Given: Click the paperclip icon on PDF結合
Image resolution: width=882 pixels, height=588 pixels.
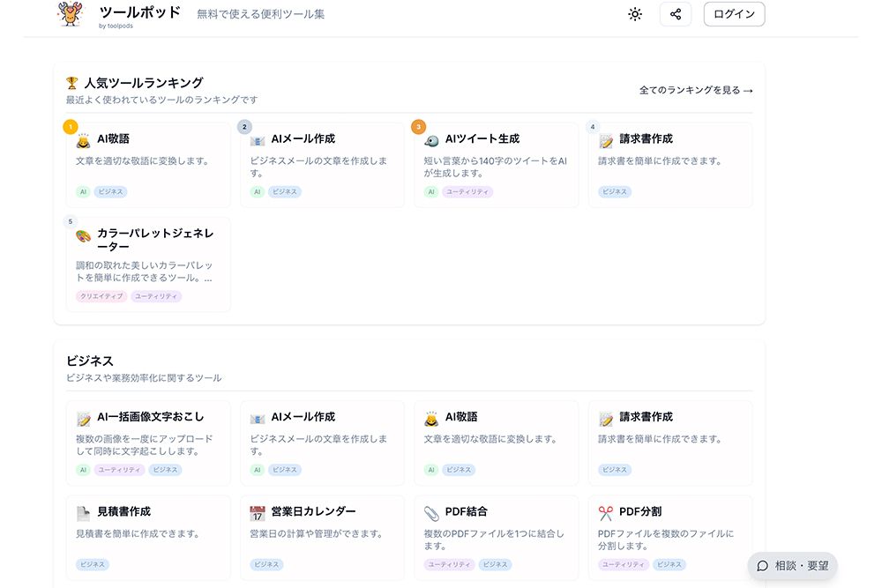Looking at the screenshot, I should pos(430,510).
